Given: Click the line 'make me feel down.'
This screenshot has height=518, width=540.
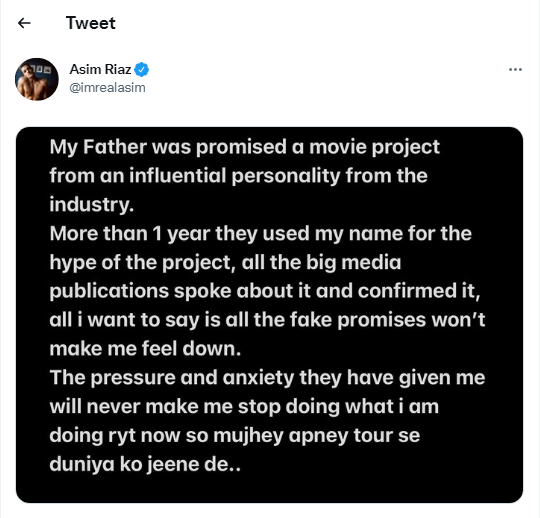Looking at the screenshot, I should coord(145,349).
